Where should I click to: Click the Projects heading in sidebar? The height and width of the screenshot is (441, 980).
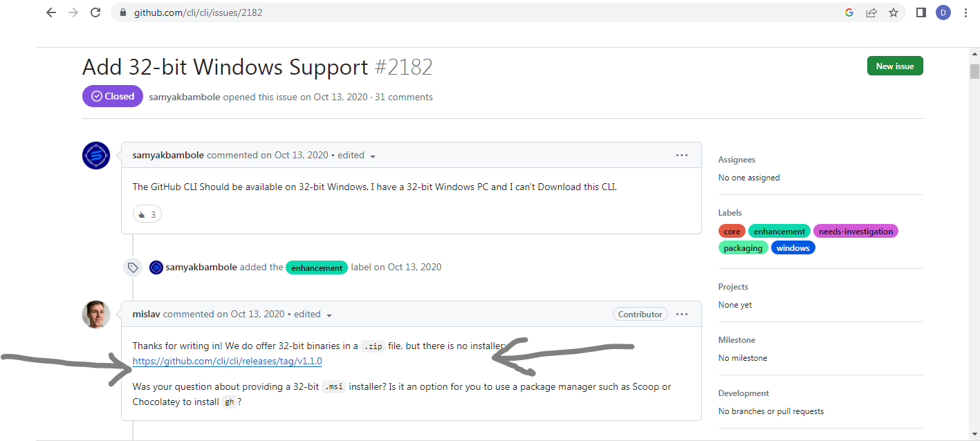[x=734, y=287]
